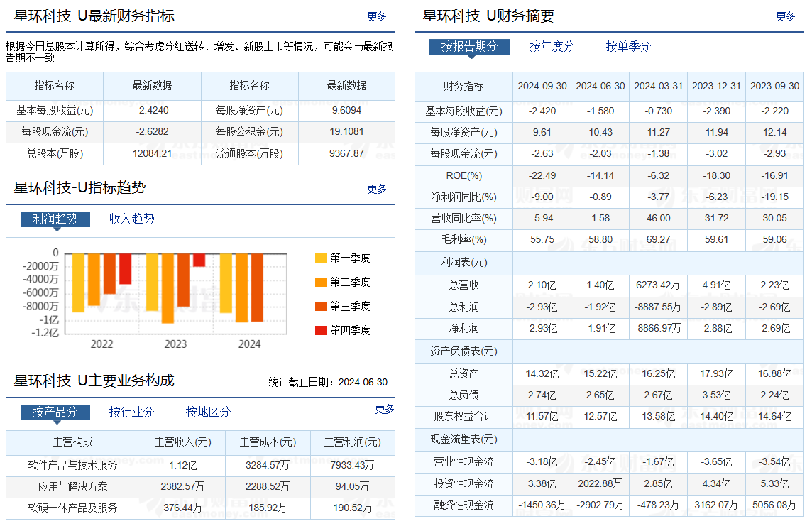Click 基本每股收益 value -2.4240
Viewport: 812px width, 531px height.
pos(152,110)
